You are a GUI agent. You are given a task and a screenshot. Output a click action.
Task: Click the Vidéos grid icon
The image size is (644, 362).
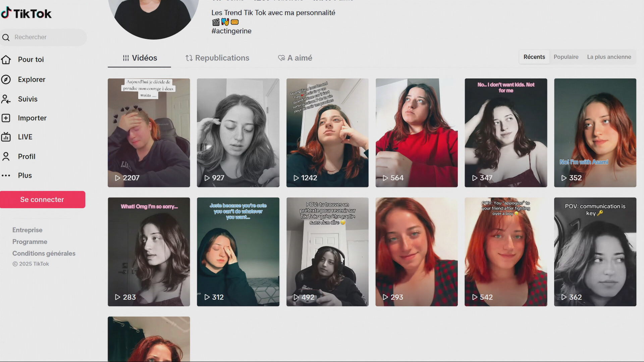pos(126,58)
